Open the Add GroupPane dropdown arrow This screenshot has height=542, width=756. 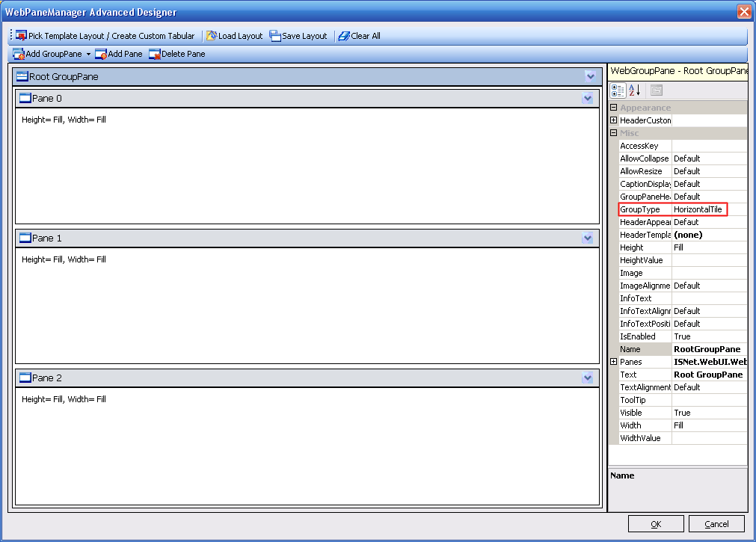click(x=88, y=55)
